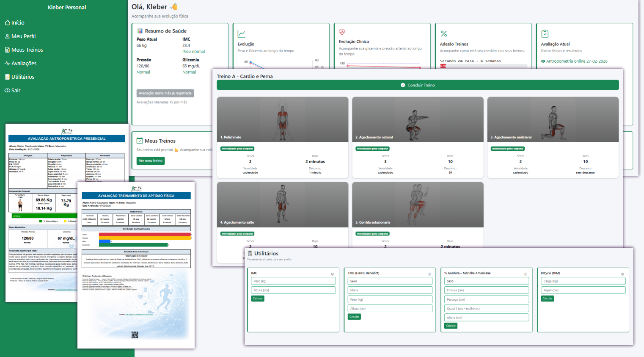Go to Avaliações in the sidebar
The width and height of the screenshot is (644, 357).
24,64
